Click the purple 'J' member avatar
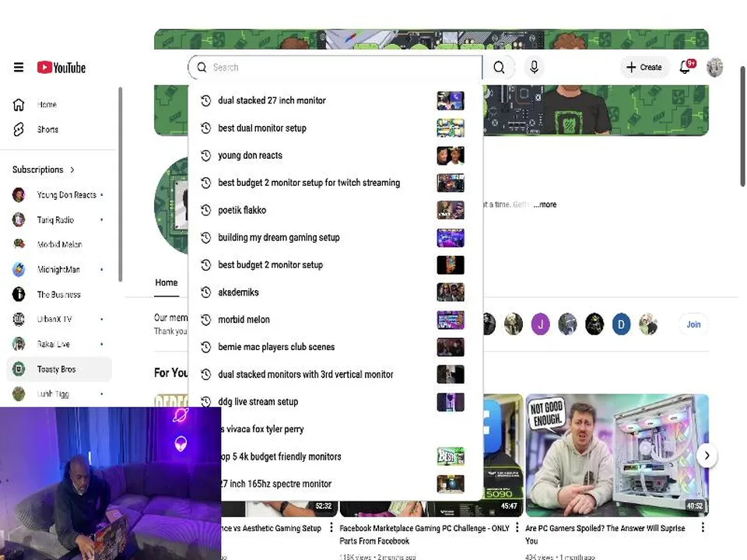The height and width of the screenshot is (560, 747). pyautogui.click(x=541, y=324)
